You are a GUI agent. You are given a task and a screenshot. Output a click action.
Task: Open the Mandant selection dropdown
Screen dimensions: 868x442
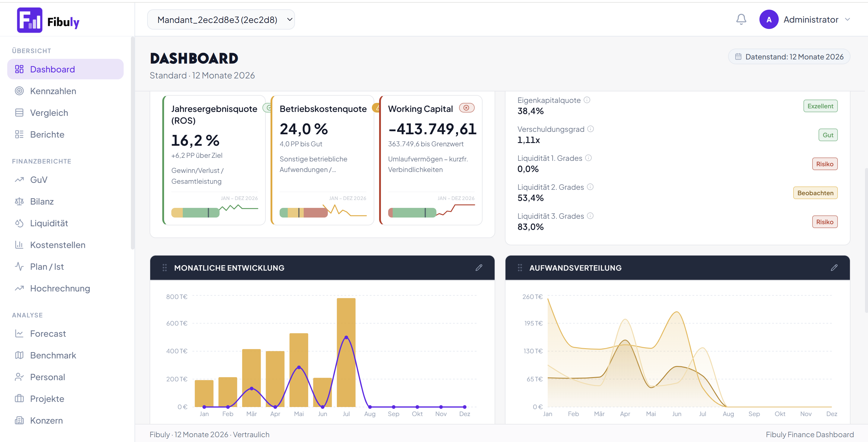point(221,20)
